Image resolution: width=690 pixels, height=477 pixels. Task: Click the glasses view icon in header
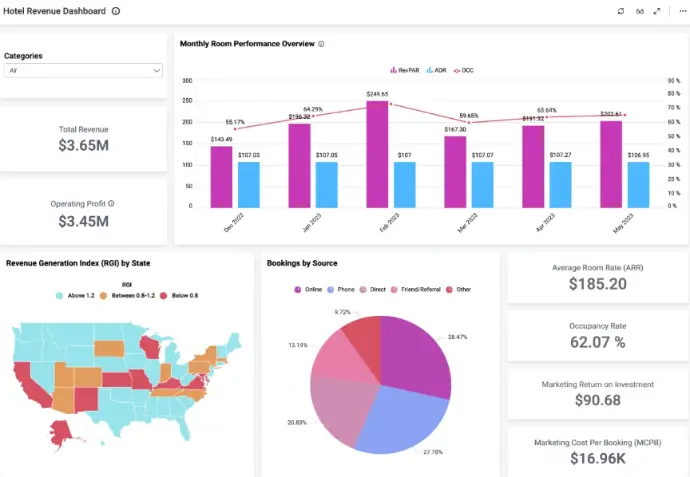(x=639, y=11)
